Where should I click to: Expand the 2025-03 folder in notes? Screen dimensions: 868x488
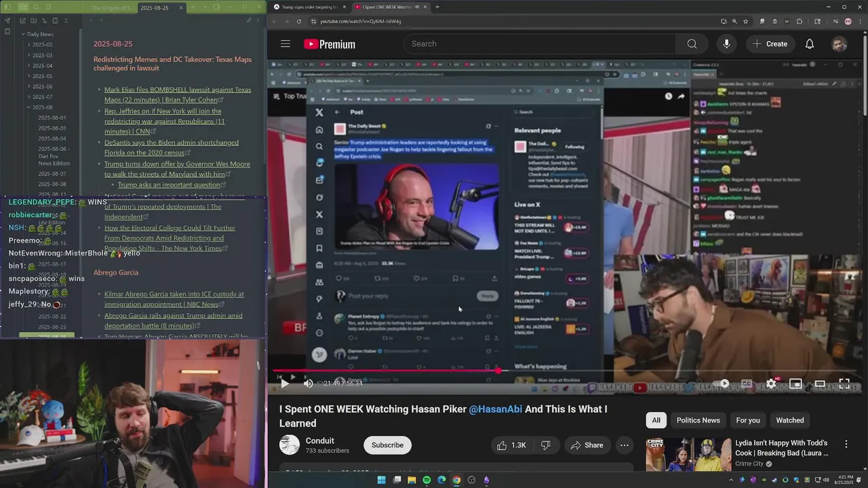pos(42,56)
